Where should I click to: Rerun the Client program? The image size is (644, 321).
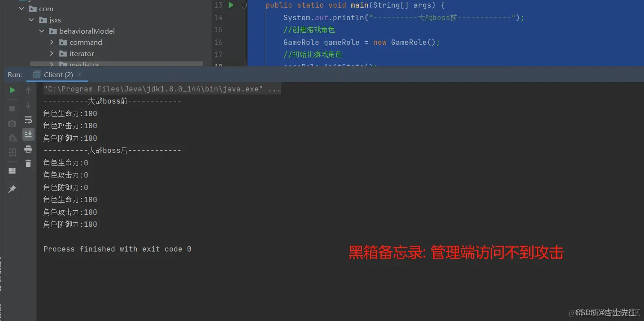pyautogui.click(x=12, y=90)
